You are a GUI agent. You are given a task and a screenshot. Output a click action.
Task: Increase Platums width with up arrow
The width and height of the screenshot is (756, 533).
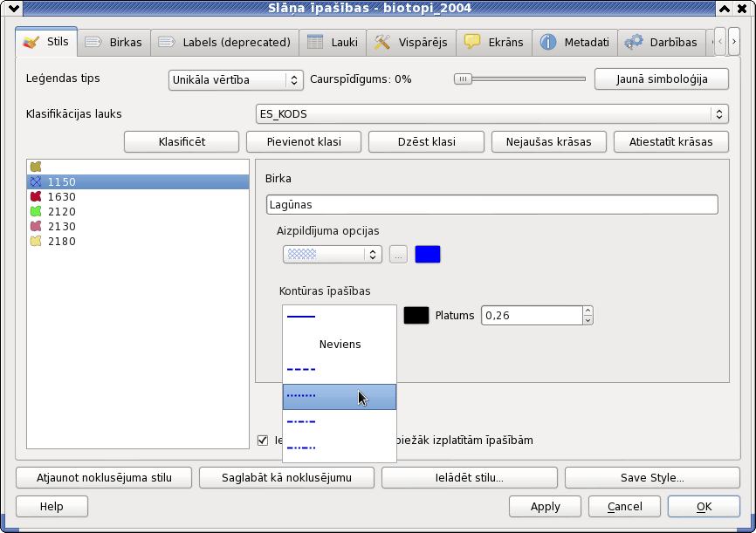[588, 311]
